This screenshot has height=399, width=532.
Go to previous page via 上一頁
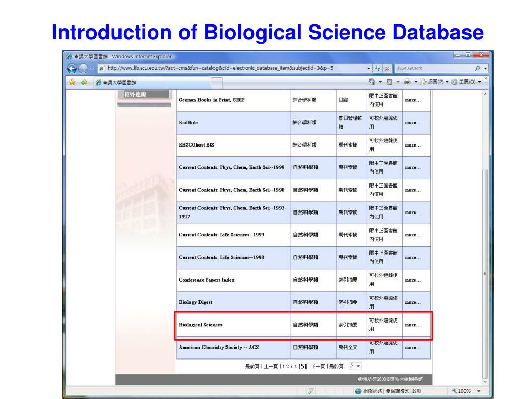tap(271, 366)
